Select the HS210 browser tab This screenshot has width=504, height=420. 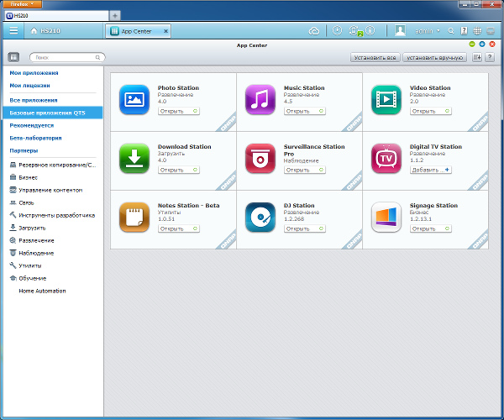[56, 15]
